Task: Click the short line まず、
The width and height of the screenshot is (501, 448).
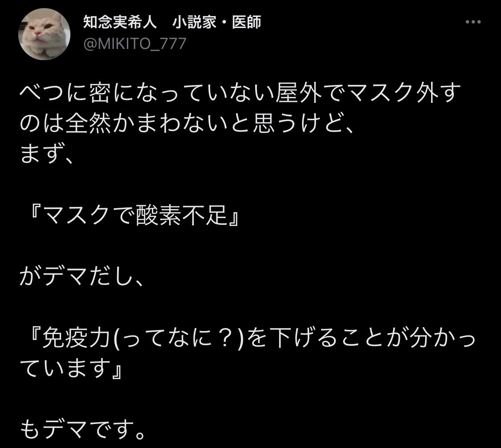Action: (x=47, y=153)
